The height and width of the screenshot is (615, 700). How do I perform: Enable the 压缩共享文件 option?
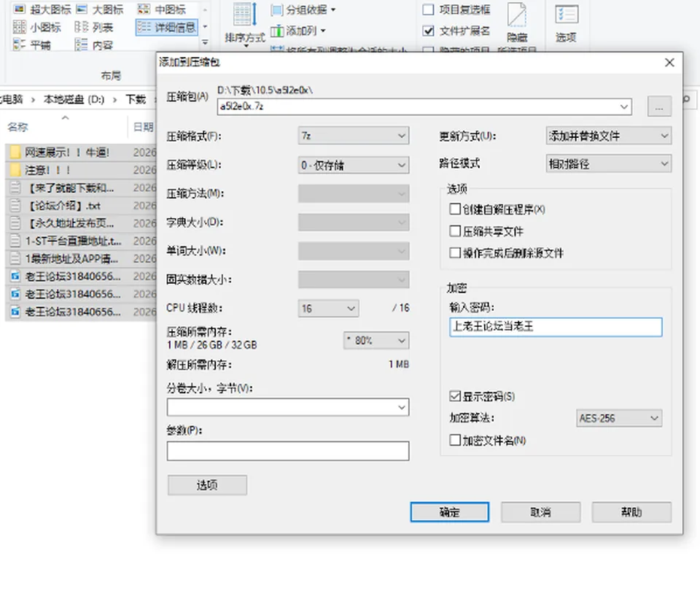click(x=455, y=231)
